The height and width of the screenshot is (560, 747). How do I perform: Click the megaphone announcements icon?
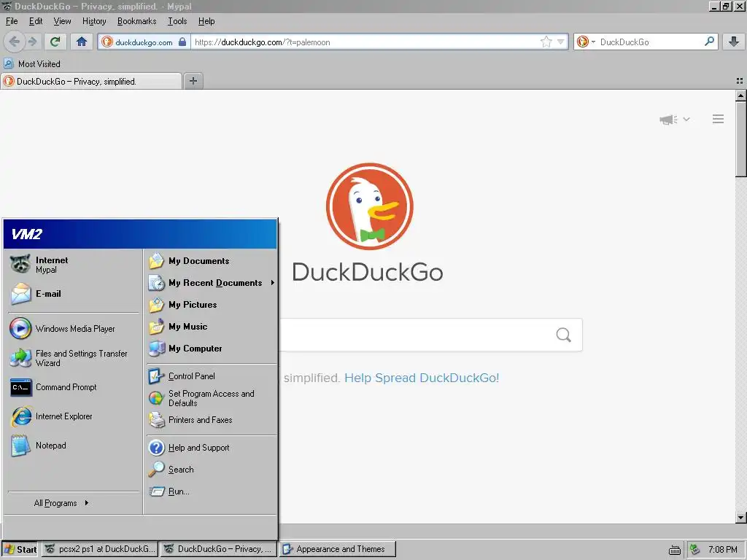pyautogui.click(x=668, y=120)
